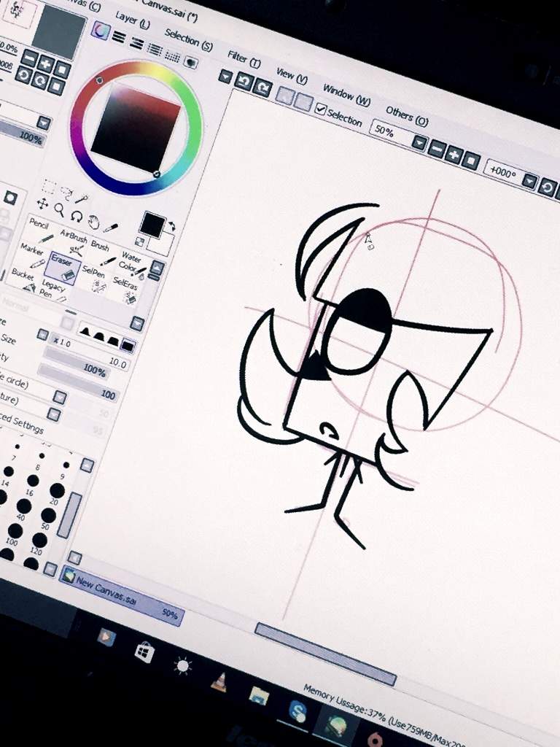Click the Redo button in toolbar
The width and height of the screenshot is (560, 747).
[x=262, y=88]
